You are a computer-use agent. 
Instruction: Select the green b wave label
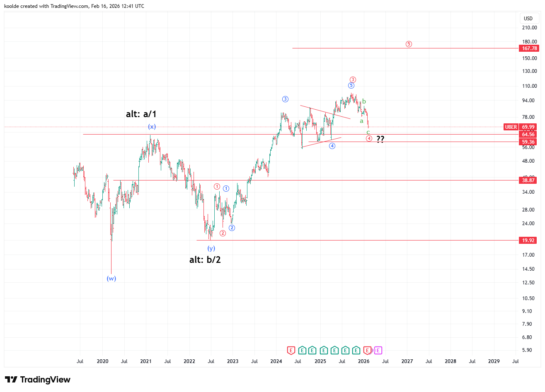click(x=364, y=101)
